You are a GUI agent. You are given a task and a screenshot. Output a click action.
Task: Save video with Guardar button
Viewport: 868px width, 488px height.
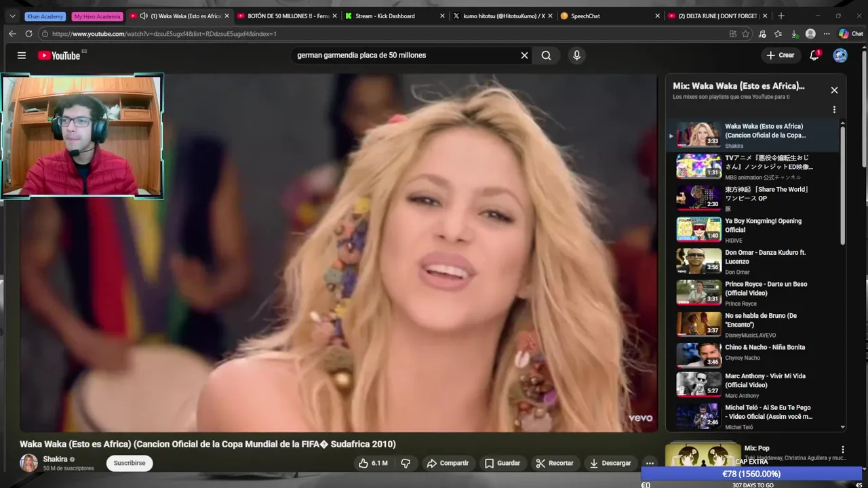(x=502, y=463)
